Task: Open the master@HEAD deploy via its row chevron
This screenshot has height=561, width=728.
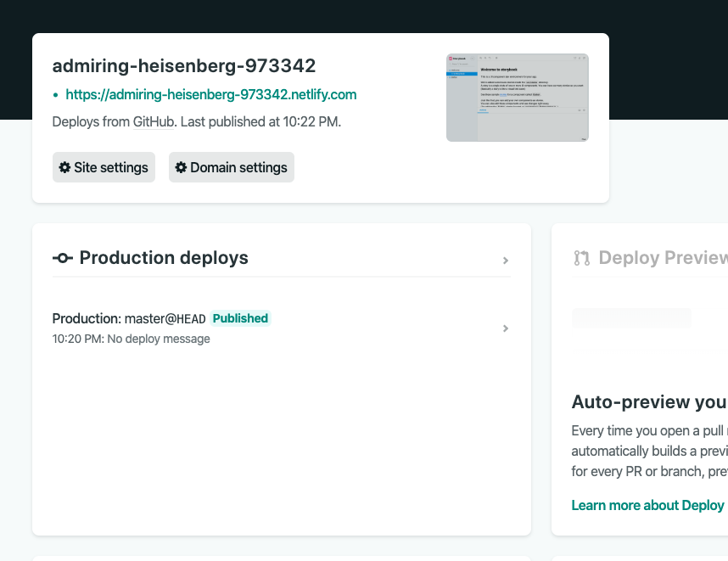Action: pos(506,328)
